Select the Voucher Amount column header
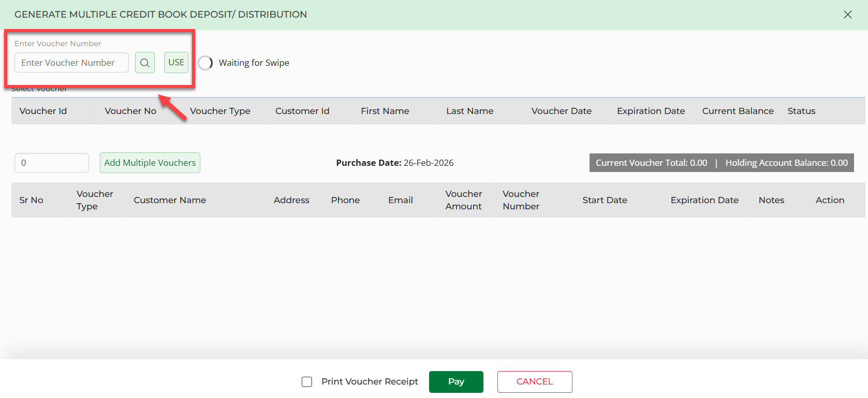 click(x=463, y=200)
